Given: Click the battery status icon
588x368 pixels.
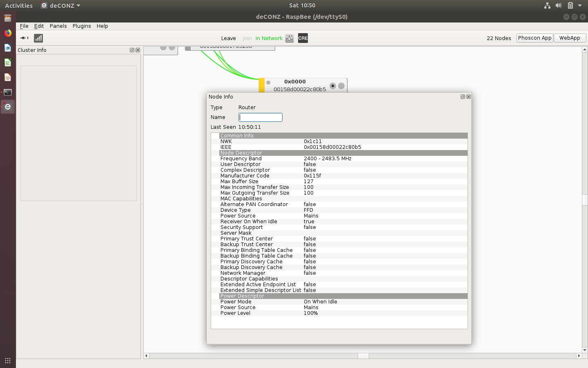Looking at the screenshot, I should point(570,5).
